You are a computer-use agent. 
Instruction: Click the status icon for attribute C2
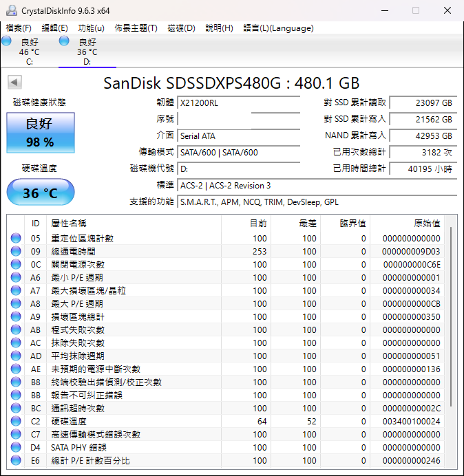pos(16,421)
